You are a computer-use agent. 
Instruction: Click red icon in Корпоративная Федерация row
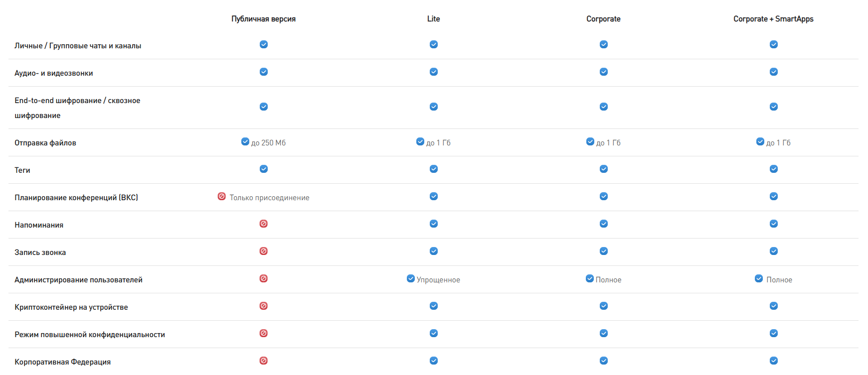pos(264,361)
